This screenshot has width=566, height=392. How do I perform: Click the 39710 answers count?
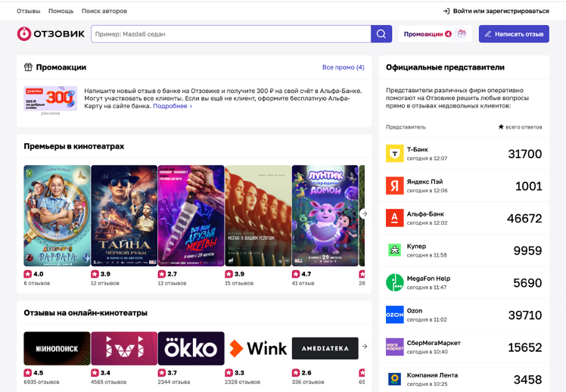pyautogui.click(x=525, y=315)
